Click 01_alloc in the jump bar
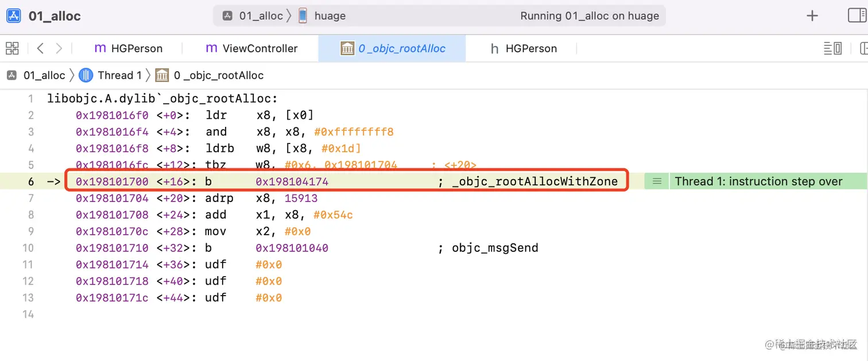The width and height of the screenshot is (868, 361). click(37, 75)
